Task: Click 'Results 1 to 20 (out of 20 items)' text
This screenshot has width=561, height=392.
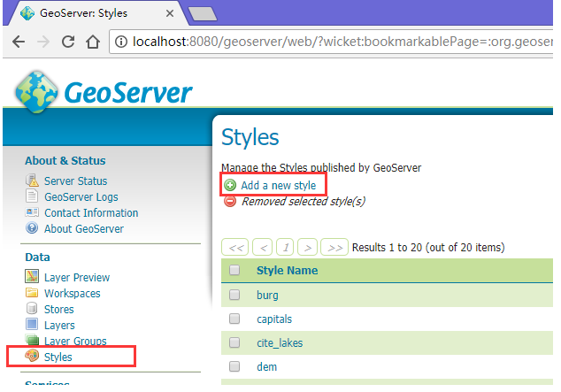Action: [428, 247]
